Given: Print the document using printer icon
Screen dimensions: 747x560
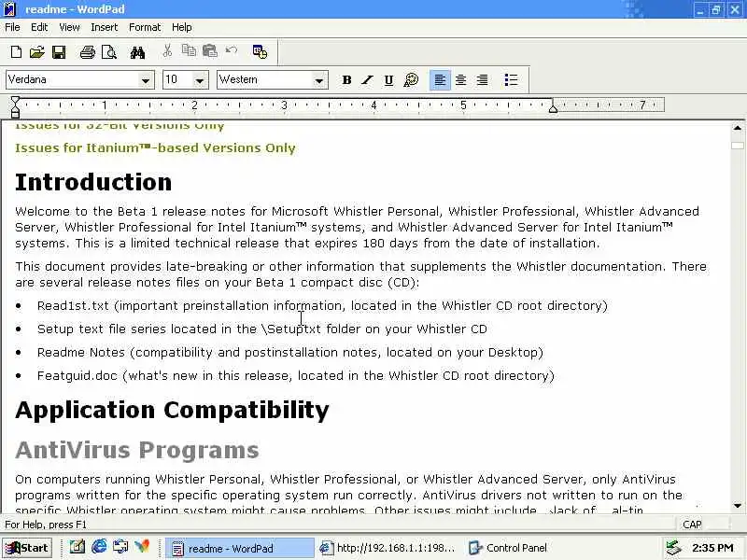Looking at the screenshot, I should point(88,52).
